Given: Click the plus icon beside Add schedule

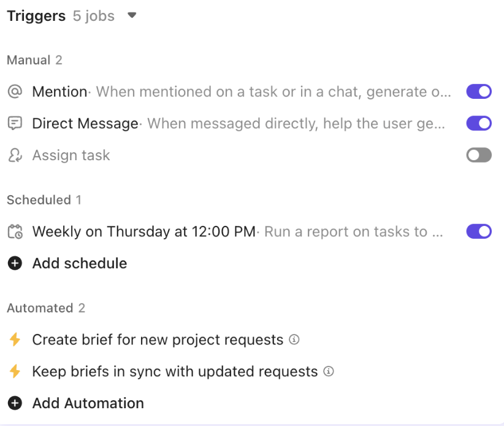Looking at the screenshot, I should pyautogui.click(x=15, y=263).
